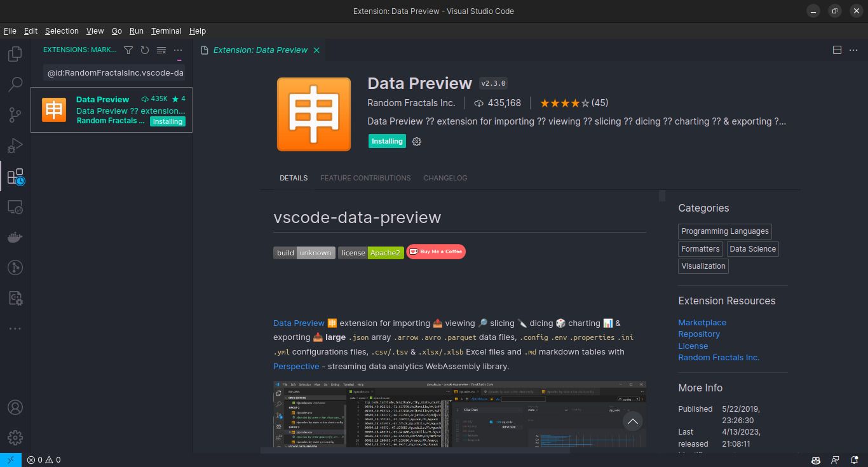Split the editor using the top-right icon

coord(837,50)
